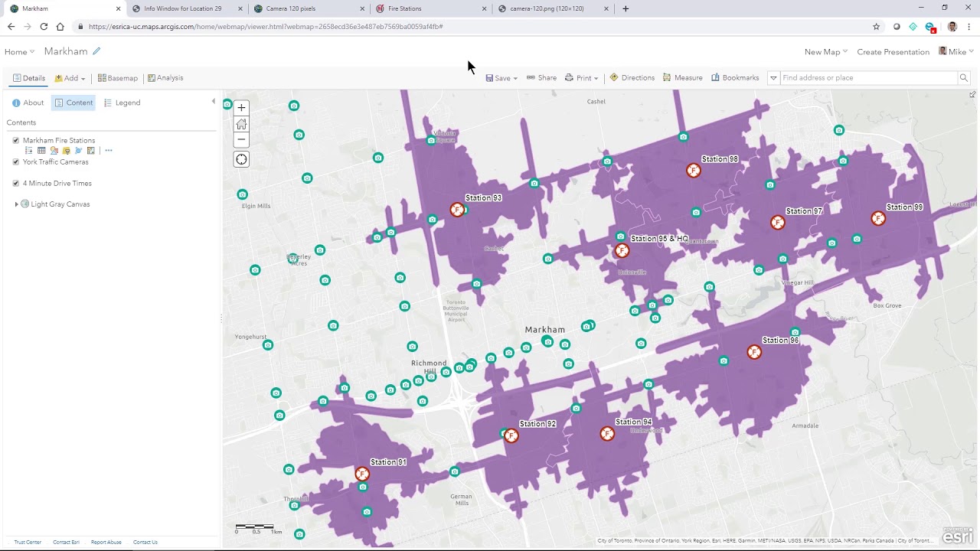Go to default map extent home button
980x551 pixels.
coord(241,124)
